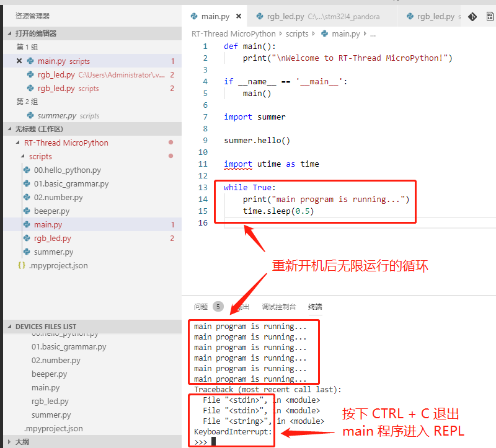The width and height of the screenshot is (496, 448).
Task: Close main.py in open editors list
Action: (19, 61)
